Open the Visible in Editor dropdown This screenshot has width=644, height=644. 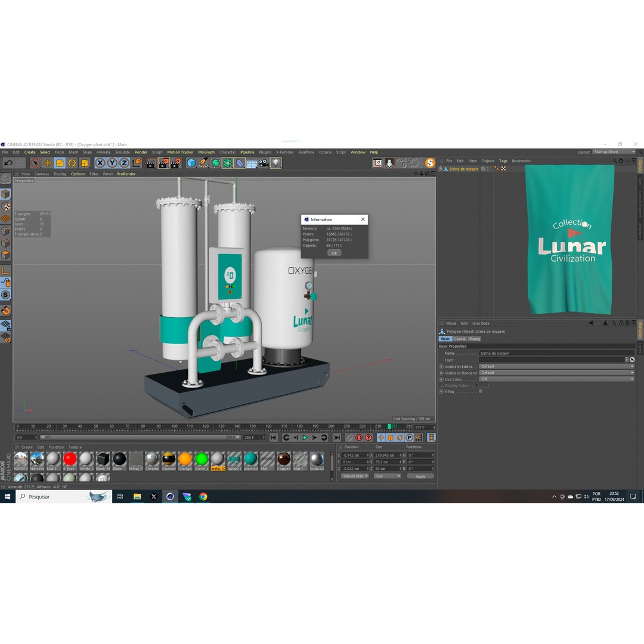(557, 366)
